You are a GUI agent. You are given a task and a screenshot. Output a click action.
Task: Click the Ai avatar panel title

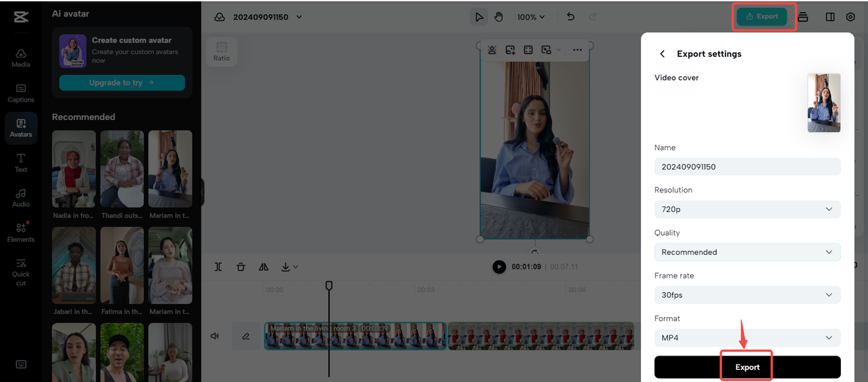[71, 14]
